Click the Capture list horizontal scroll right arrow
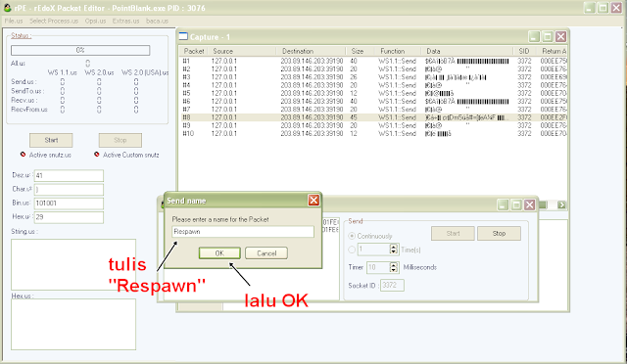This screenshot has width=627, height=364. [561, 205]
